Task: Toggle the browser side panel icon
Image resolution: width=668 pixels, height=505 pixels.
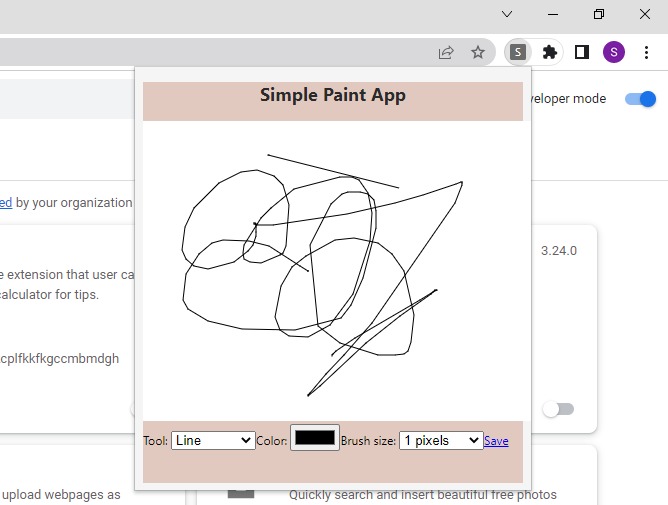Action: tap(582, 52)
